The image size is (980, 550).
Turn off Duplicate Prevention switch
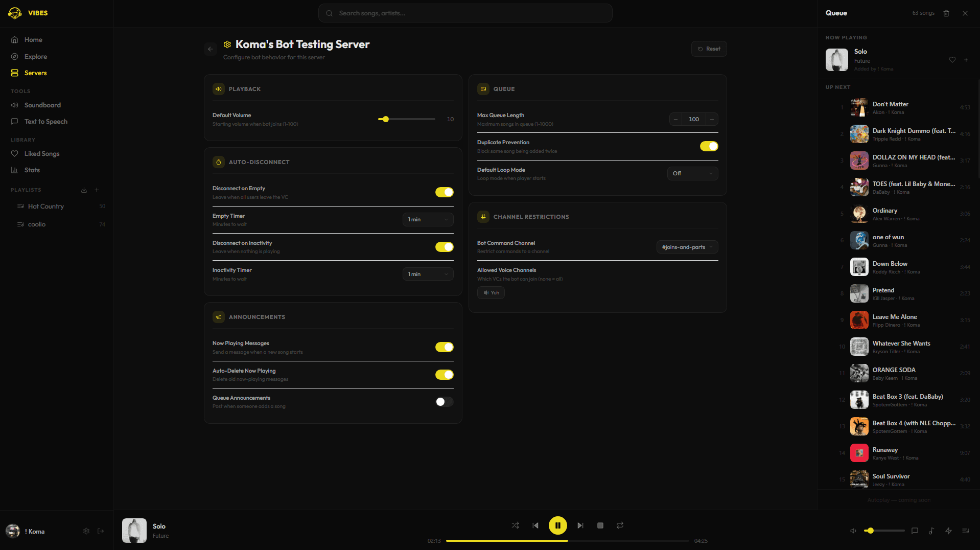(x=709, y=146)
